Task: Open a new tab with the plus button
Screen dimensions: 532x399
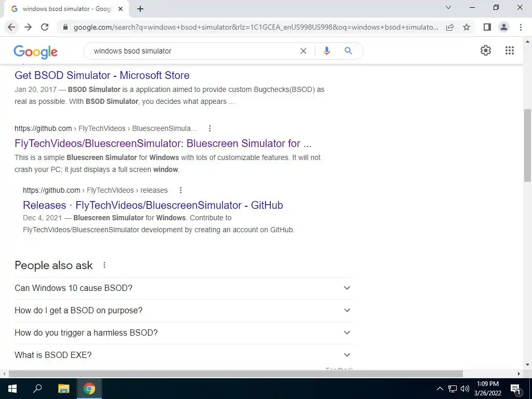Action: point(140,9)
